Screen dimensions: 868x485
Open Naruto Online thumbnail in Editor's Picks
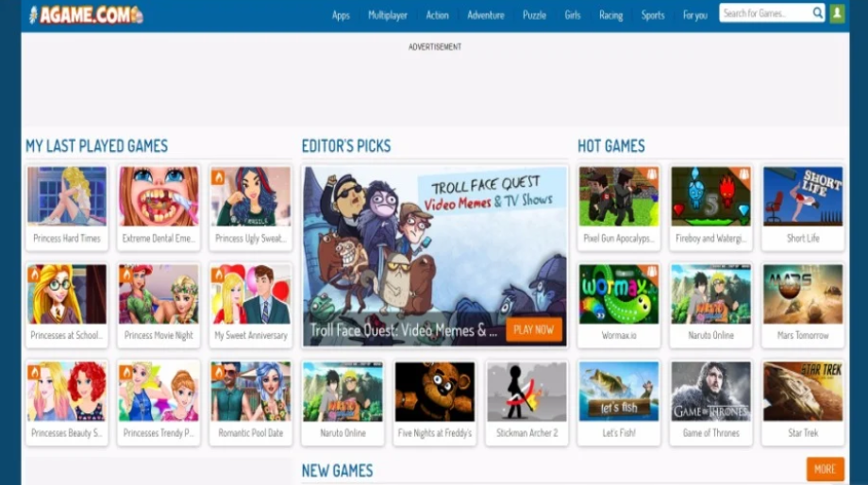pyautogui.click(x=342, y=392)
